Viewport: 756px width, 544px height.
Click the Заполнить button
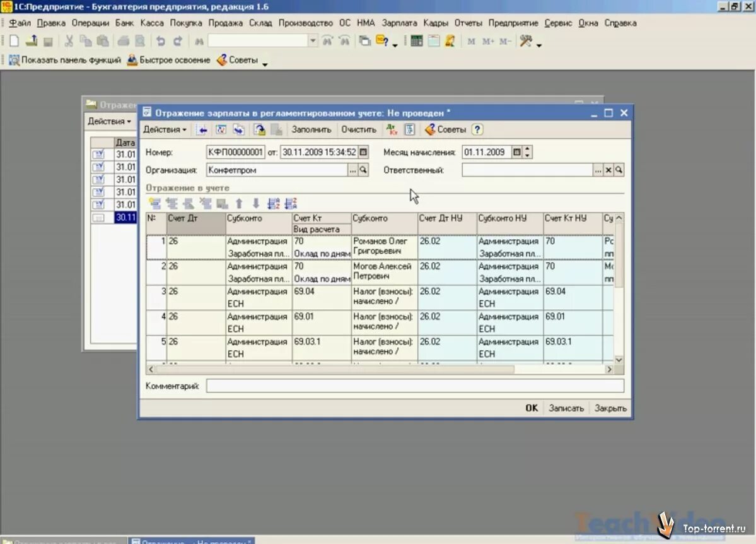point(311,130)
